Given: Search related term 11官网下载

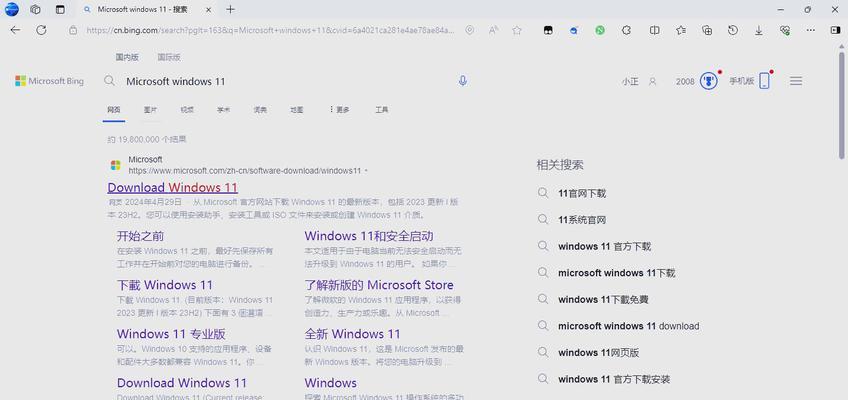Looking at the screenshot, I should (x=582, y=194).
